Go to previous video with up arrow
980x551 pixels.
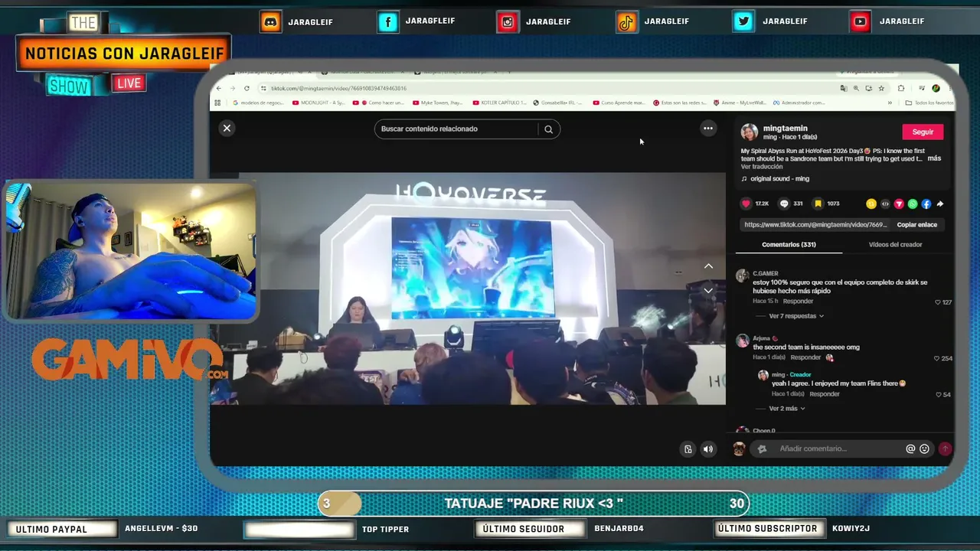pyautogui.click(x=708, y=266)
